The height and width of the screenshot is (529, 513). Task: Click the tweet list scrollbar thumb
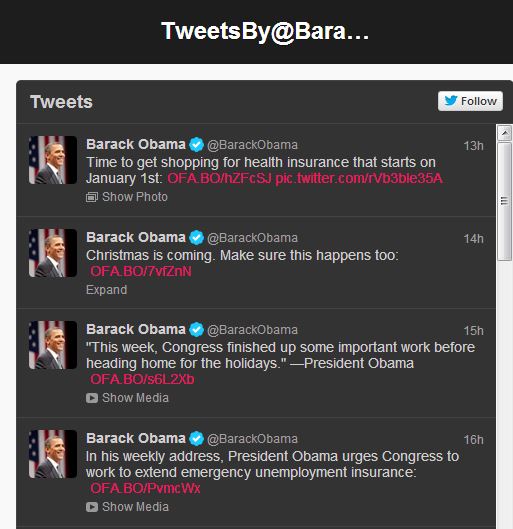505,201
